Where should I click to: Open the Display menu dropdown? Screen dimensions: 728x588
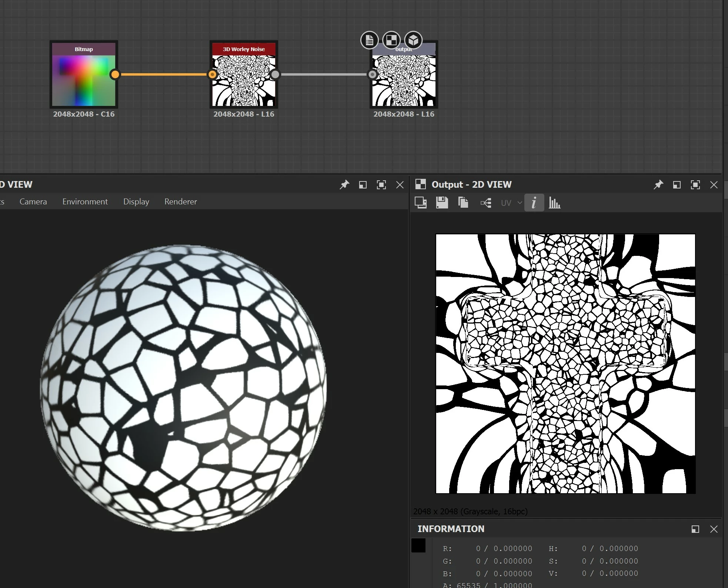coord(136,202)
